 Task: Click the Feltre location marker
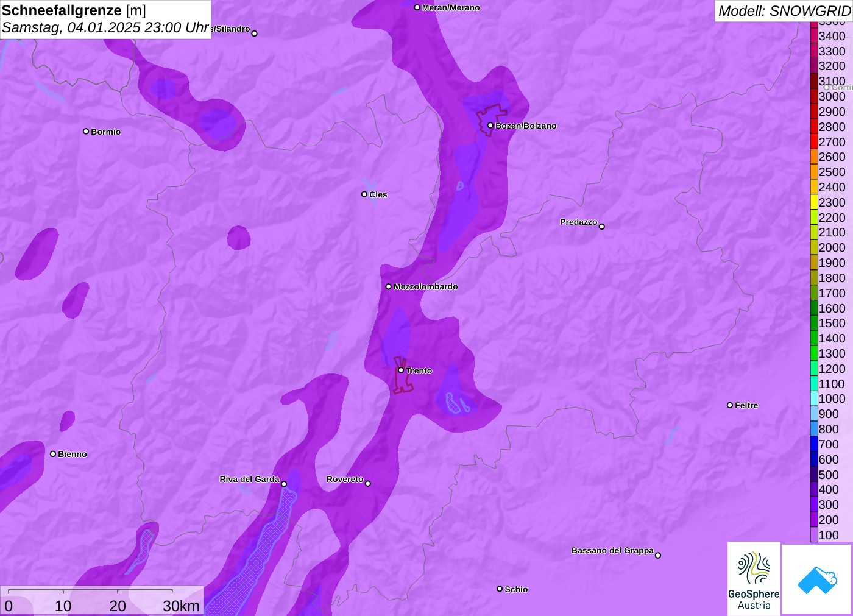[730, 405]
